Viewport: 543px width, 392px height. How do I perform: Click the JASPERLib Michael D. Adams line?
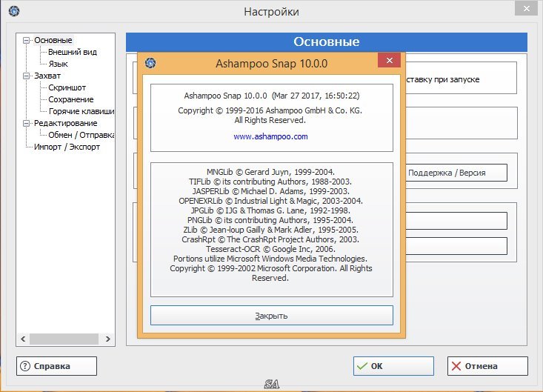271,191
